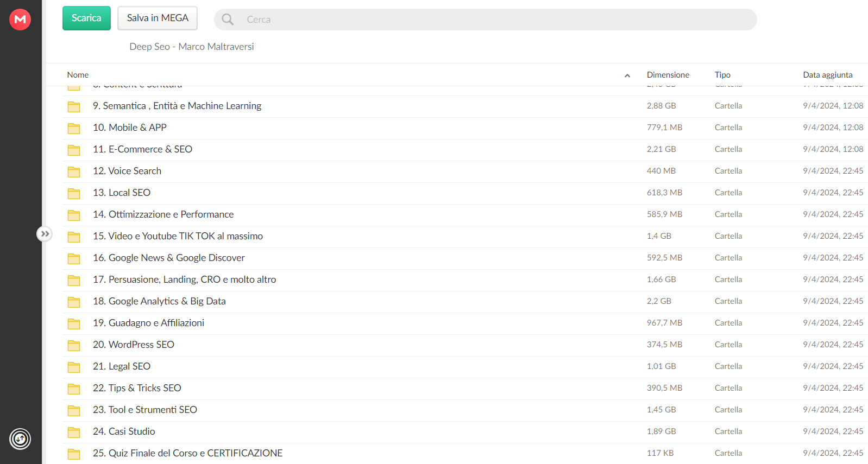Click the Scarica download button
Screen dimensions: 868x464
(86, 18)
